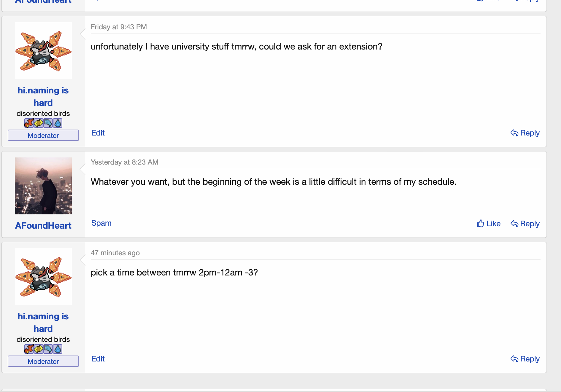Open the 'Yesterday at 8:23 AM' timestamp
The height and width of the screenshot is (392, 561).
[125, 162]
